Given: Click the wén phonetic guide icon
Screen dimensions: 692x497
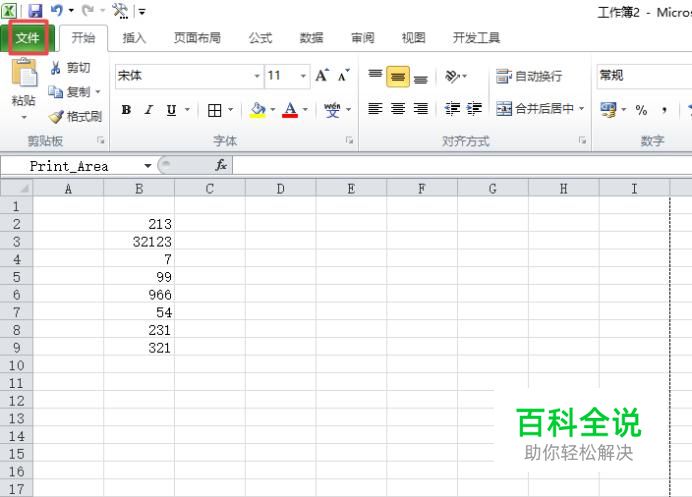Looking at the screenshot, I should pyautogui.click(x=332, y=109).
